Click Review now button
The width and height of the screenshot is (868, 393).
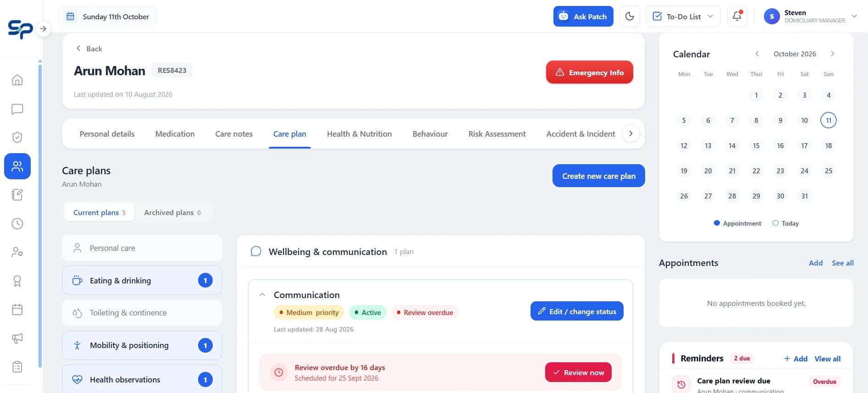pyautogui.click(x=578, y=372)
